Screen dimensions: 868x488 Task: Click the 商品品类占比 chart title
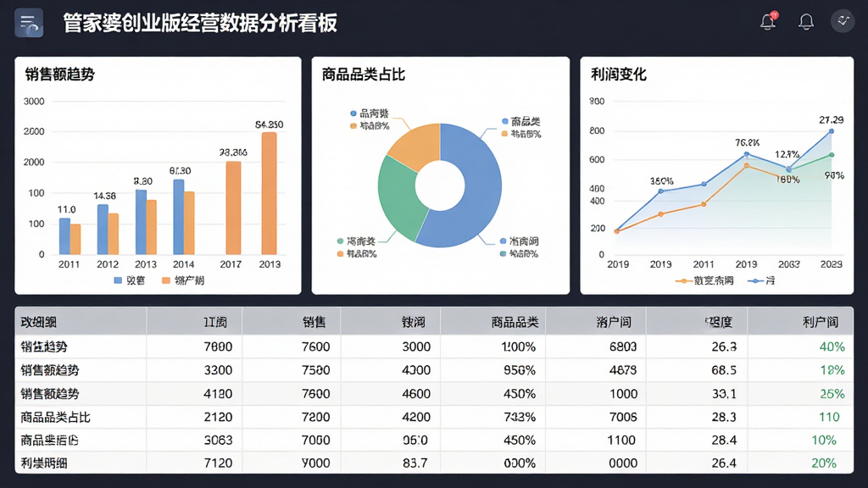(363, 75)
